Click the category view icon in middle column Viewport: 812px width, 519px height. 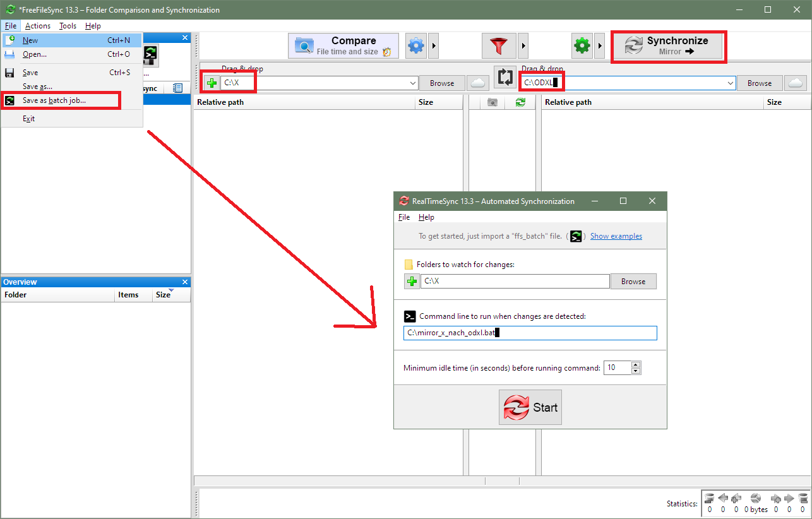point(493,102)
